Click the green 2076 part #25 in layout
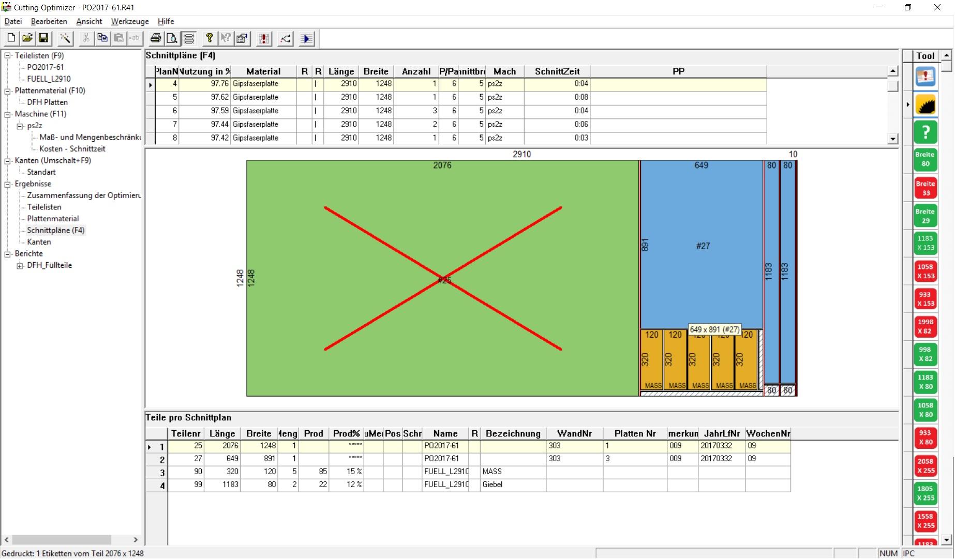This screenshot has width=955, height=560. tap(443, 278)
